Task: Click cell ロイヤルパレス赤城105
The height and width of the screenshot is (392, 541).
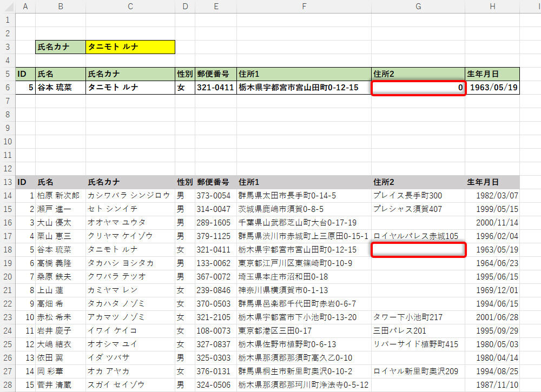Action: (x=418, y=236)
